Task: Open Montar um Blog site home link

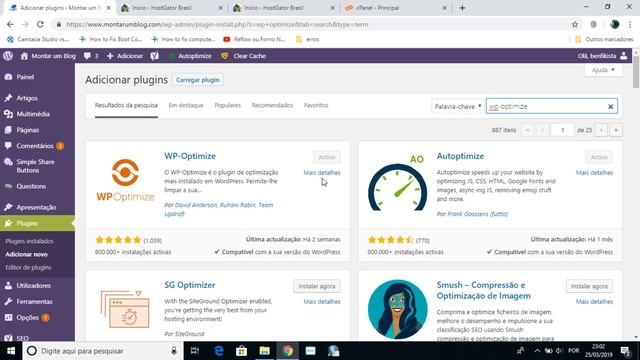Action: tap(48, 56)
